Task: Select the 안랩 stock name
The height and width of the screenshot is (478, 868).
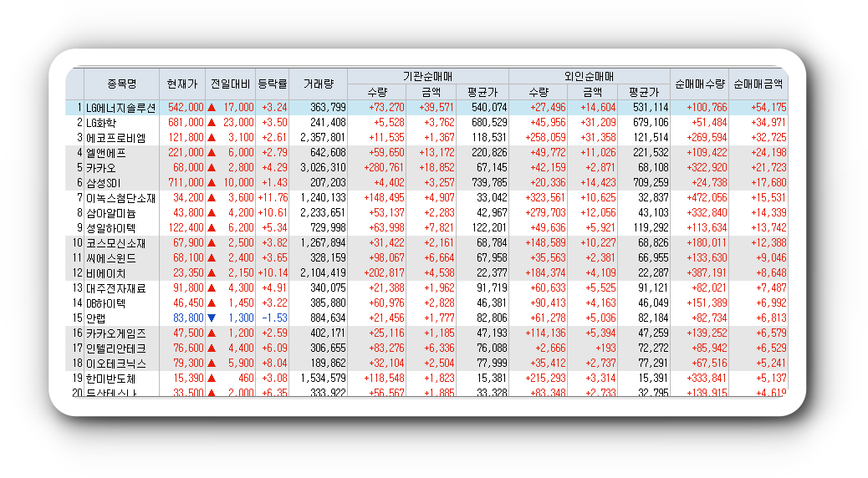Action: 96,318
